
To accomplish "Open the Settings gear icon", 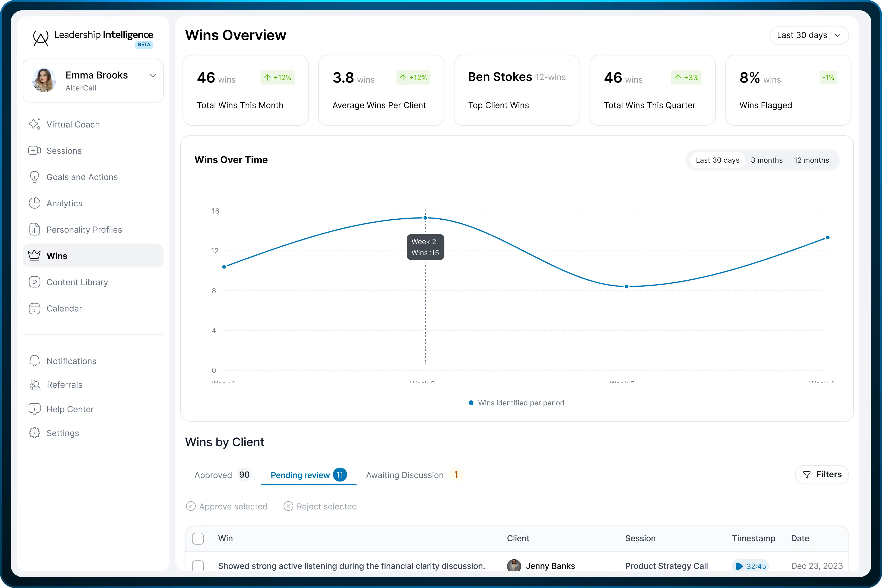I will 35,433.
